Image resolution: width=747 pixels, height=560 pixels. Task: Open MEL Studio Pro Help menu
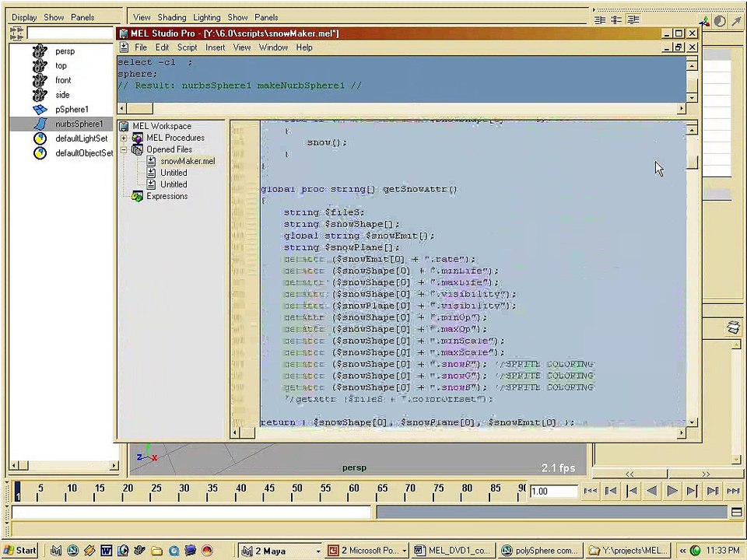point(304,47)
